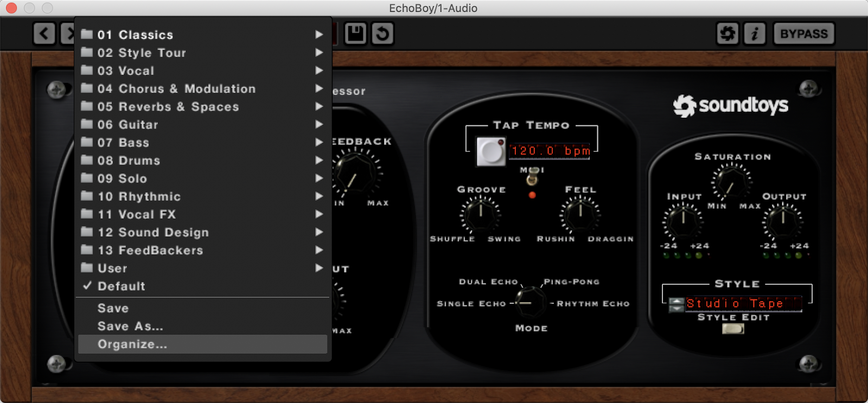Click the Output level knob
The height and width of the screenshot is (403, 868).
783,221
